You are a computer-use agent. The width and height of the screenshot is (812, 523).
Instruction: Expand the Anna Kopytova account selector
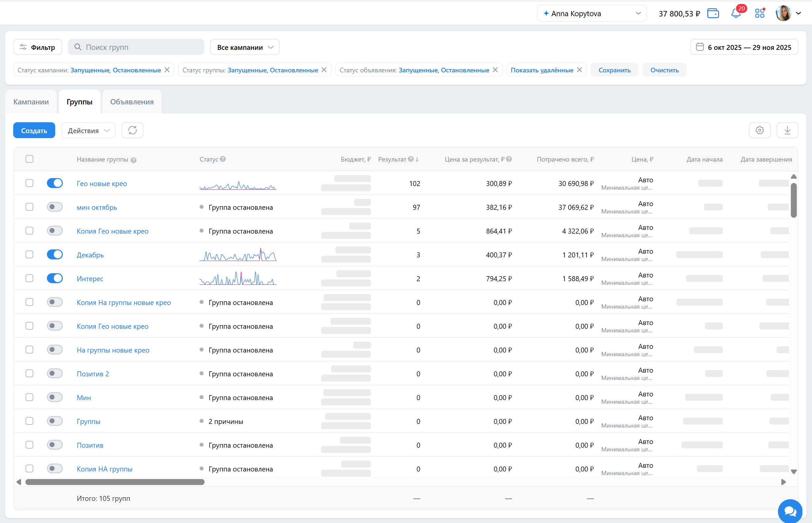click(x=592, y=14)
